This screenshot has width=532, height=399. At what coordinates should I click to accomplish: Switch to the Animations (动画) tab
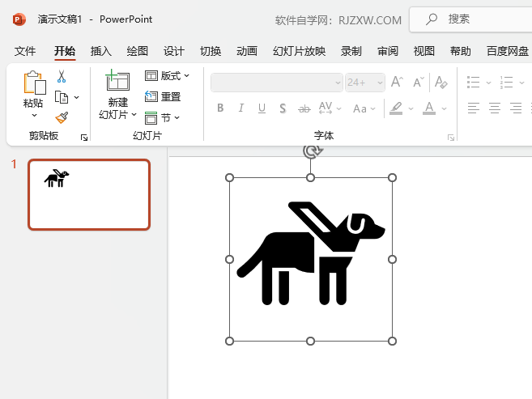pyautogui.click(x=247, y=51)
